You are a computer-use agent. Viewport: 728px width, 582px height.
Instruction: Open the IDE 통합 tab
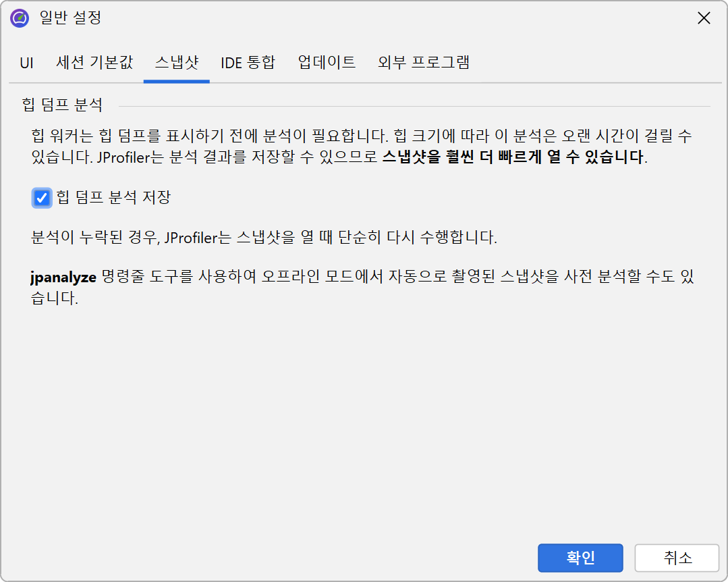[248, 62]
